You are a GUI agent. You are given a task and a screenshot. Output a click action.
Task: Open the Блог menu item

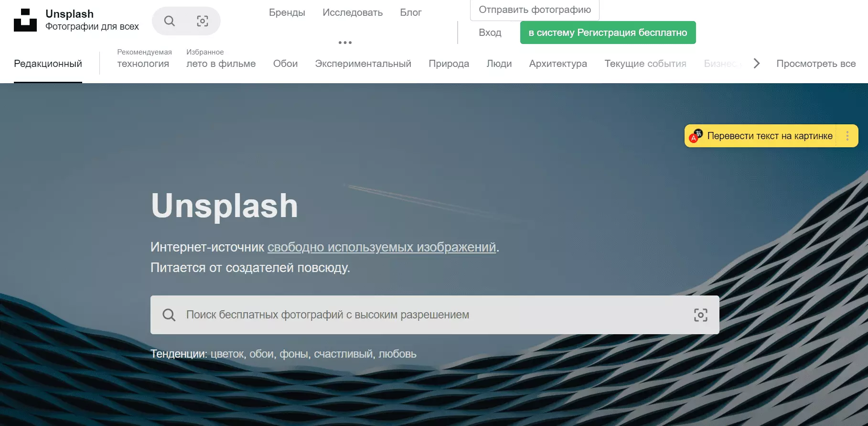click(410, 12)
